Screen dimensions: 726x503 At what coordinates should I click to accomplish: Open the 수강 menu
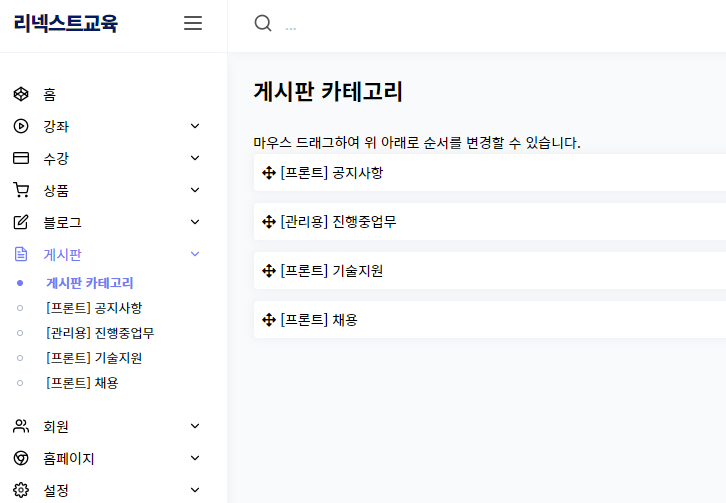[56, 158]
